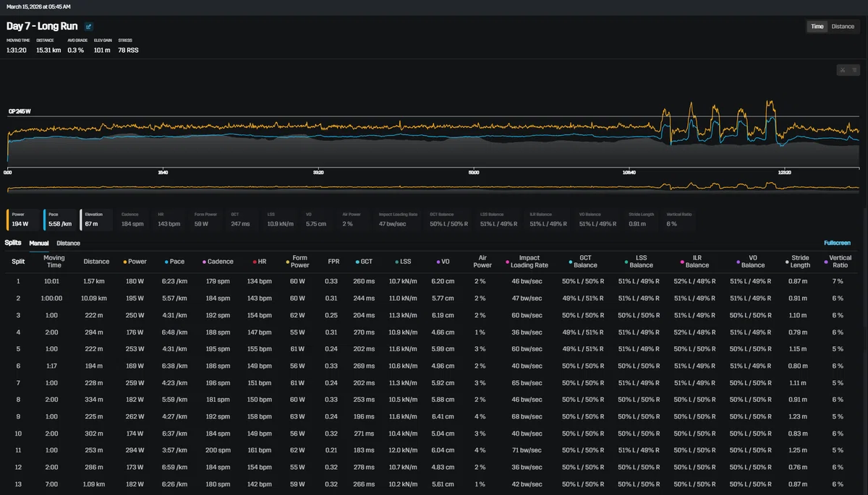Screen dimensions: 868x495
Task: Open the chart layers list icon
Action: pos(854,70)
